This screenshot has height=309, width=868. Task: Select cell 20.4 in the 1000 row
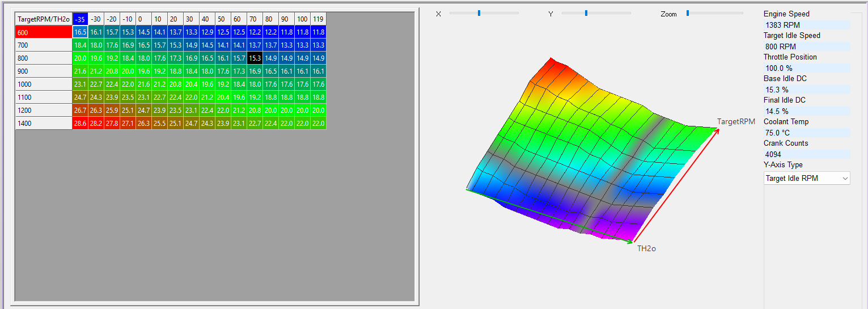point(191,84)
